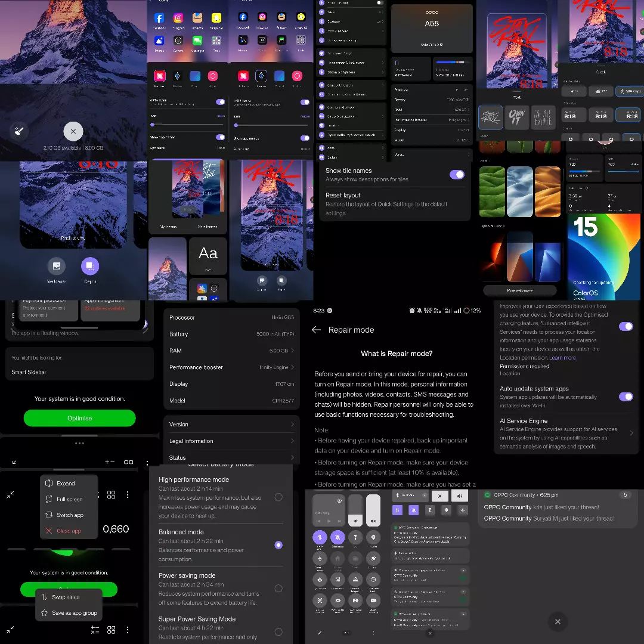Image resolution: width=644 pixels, height=644 pixels.
Task: Choose Full screen from the split-screen menu
Action: click(69, 499)
